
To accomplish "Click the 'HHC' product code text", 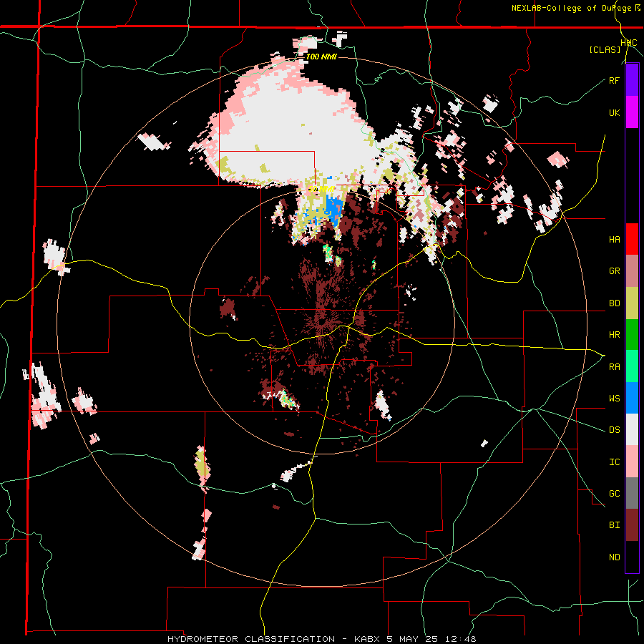I will click(628, 43).
